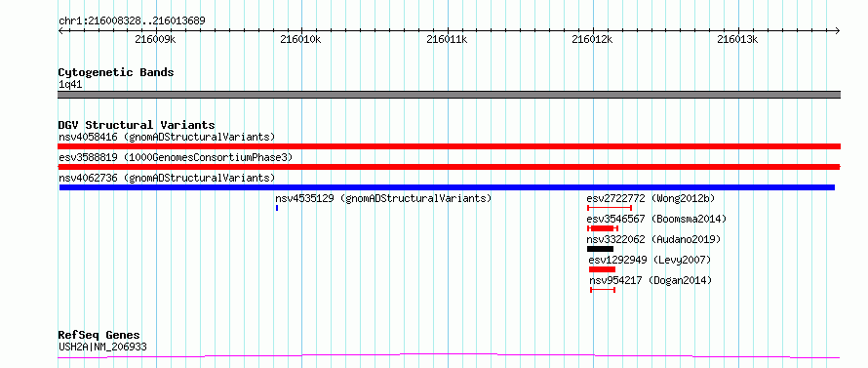
Task: Select the black nsv3322062 Audano2019 bar
Action: pos(600,249)
